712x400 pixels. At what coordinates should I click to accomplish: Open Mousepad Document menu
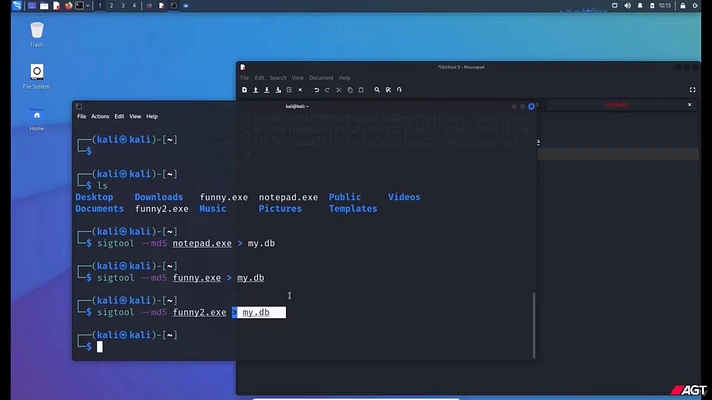tap(321, 78)
